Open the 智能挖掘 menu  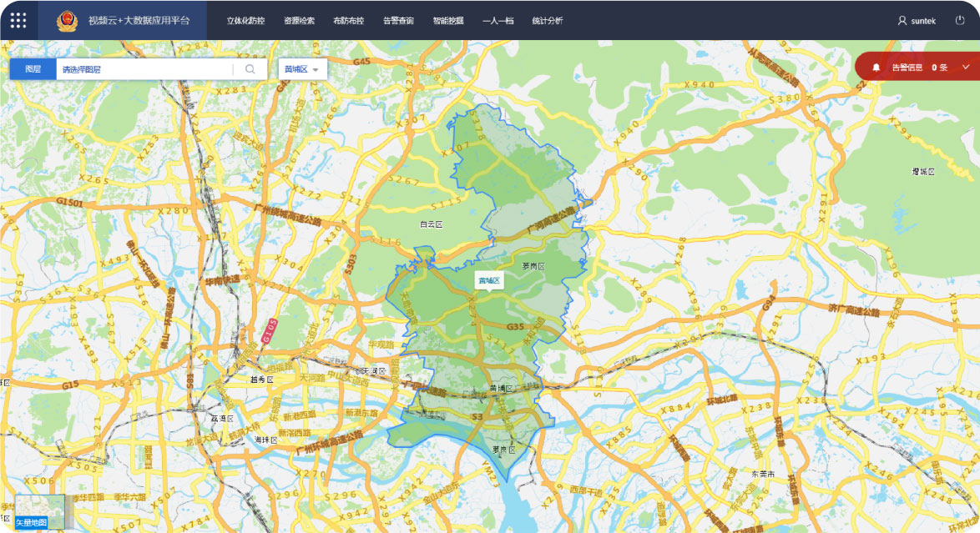point(448,20)
